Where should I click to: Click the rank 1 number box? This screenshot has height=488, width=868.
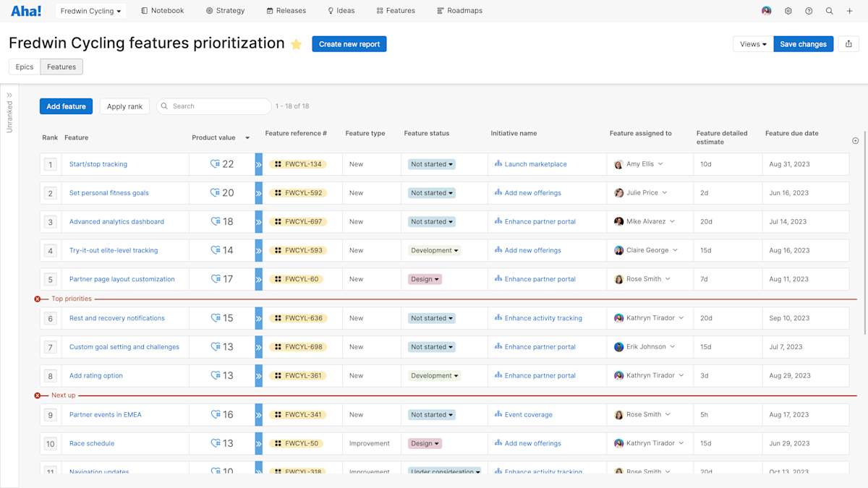[51, 164]
